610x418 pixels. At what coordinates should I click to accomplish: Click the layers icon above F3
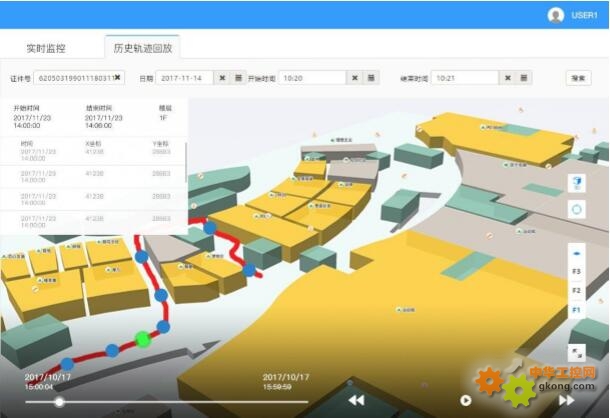(x=576, y=254)
